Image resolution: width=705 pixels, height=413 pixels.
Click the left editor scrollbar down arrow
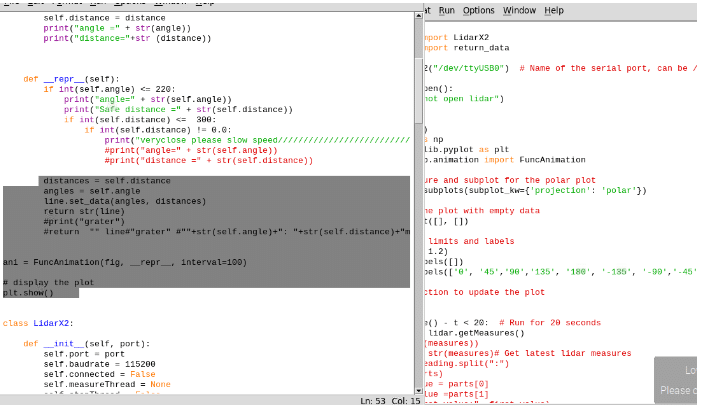tap(416, 390)
